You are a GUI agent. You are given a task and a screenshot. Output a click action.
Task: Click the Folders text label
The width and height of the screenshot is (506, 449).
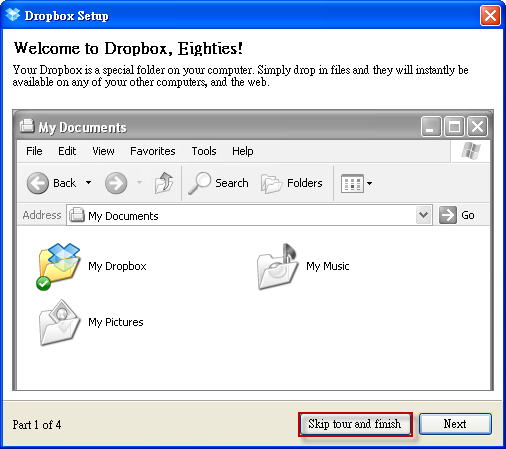pyautogui.click(x=305, y=183)
